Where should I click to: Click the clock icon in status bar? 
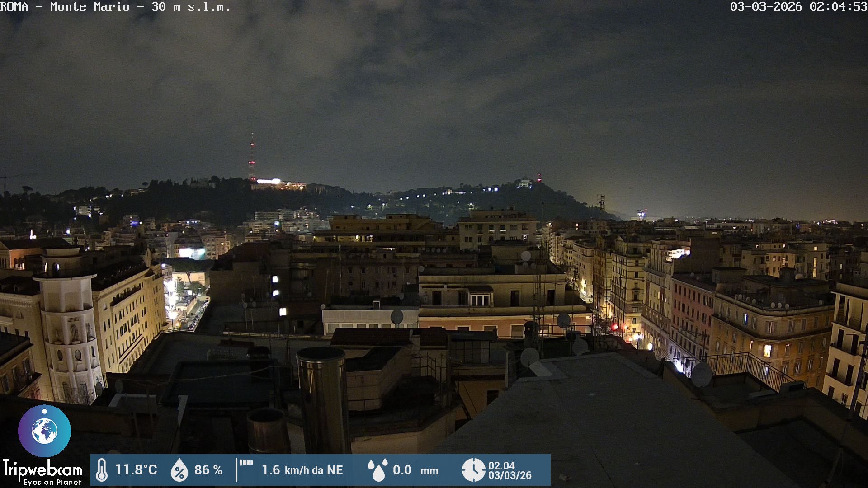click(x=473, y=470)
